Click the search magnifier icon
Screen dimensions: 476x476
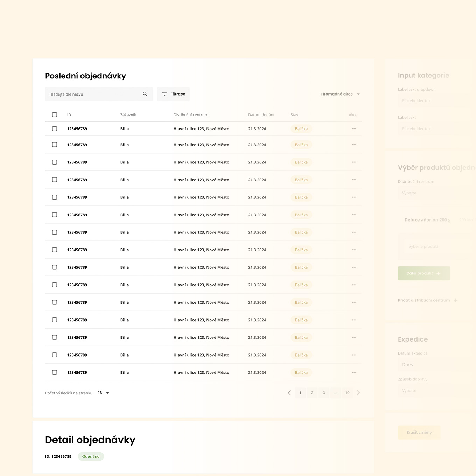(x=145, y=94)
